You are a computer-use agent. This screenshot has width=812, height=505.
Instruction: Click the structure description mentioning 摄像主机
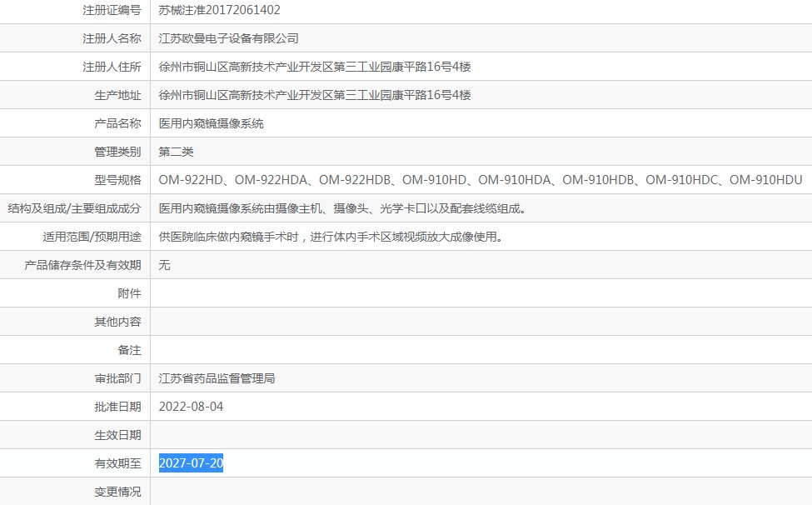343,208
